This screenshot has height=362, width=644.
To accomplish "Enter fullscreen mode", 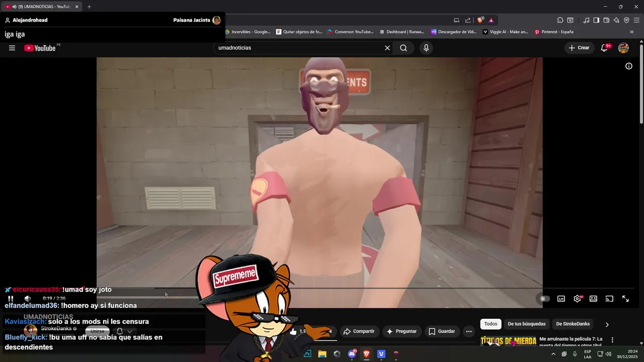I will tap(625, 299).
